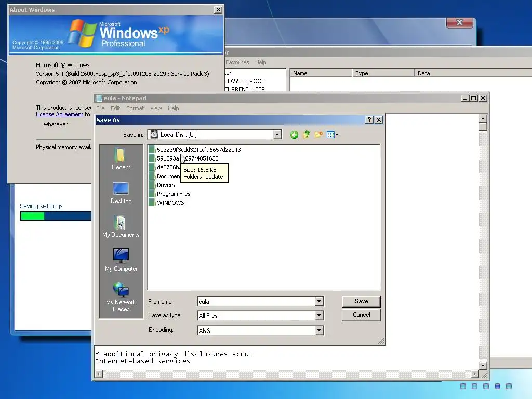Maximize the eula Notepad window
The image size is (532, 399).
pos(474,98)
